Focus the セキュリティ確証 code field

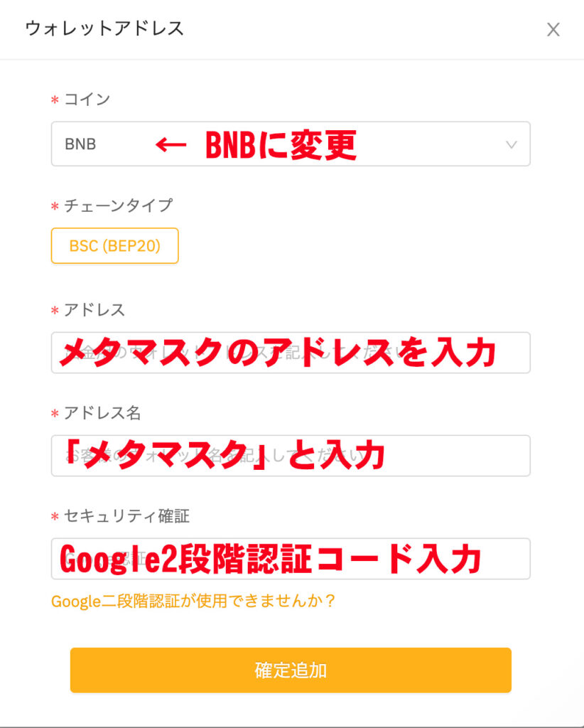point(291,559)
